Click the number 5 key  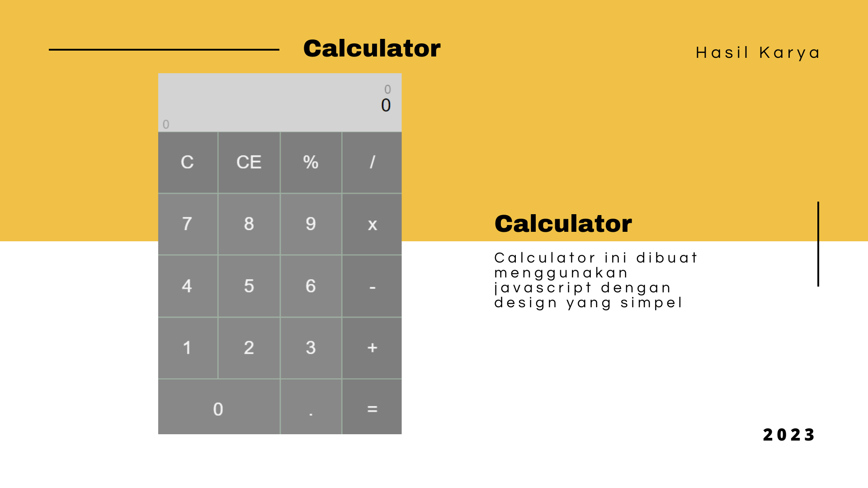click(x=248, y=285)
